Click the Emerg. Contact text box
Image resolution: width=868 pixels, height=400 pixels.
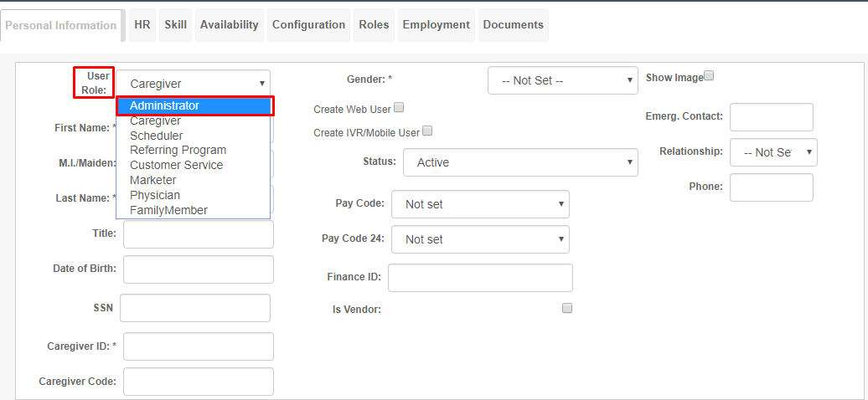point(771,117)
